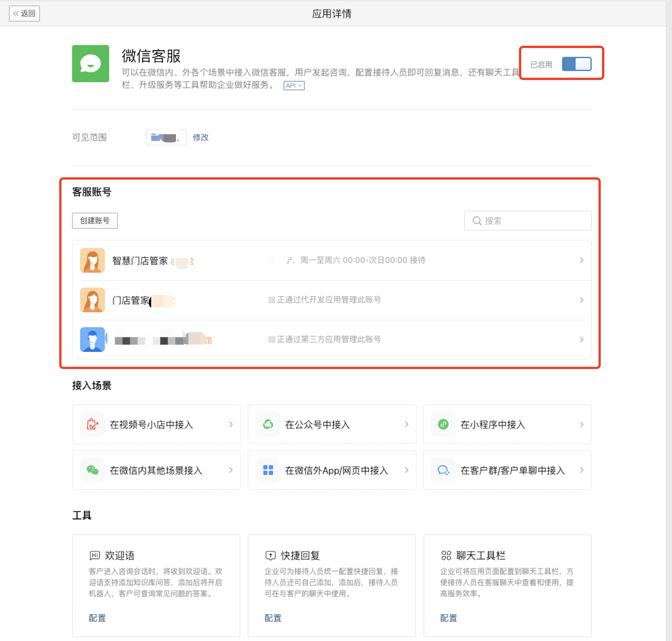Focus the 搜索 account search field
Screen dimensions: 672x641
tap(528, 221)
